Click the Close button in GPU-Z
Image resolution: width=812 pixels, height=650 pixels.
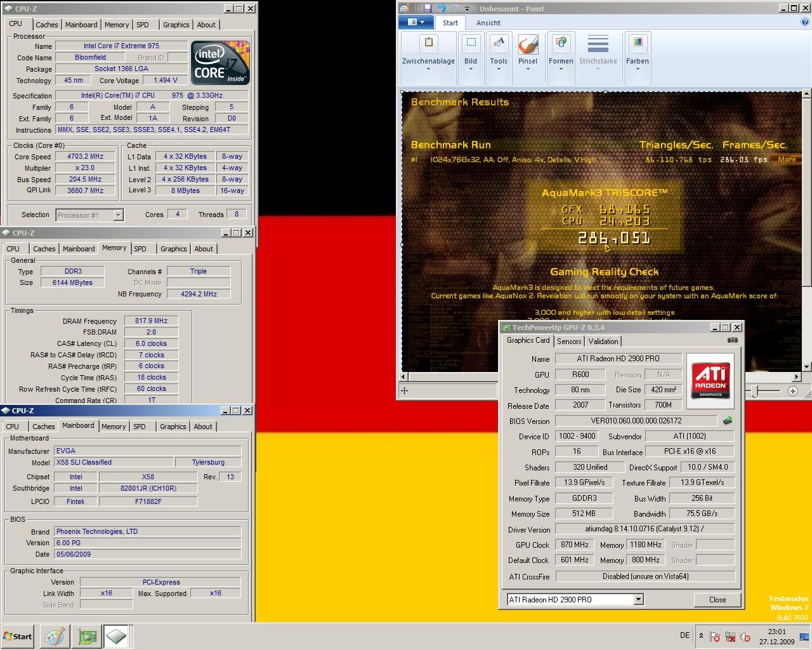point(717,599)
